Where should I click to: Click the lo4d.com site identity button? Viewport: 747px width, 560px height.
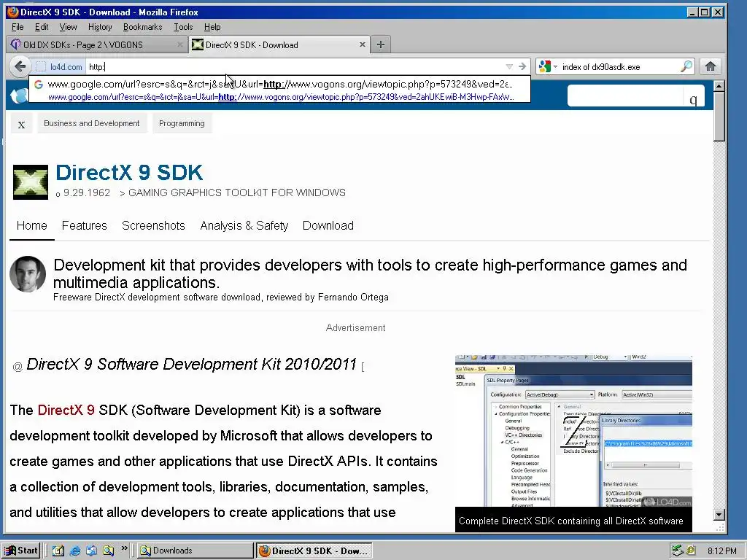click(x=60, y=66)
